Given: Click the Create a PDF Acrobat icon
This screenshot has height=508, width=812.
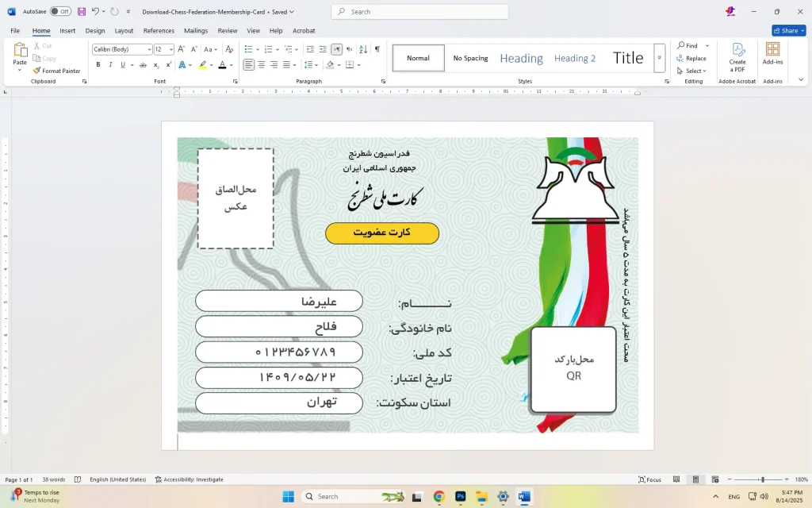Looking at the screenshot, I should (737, 57).
